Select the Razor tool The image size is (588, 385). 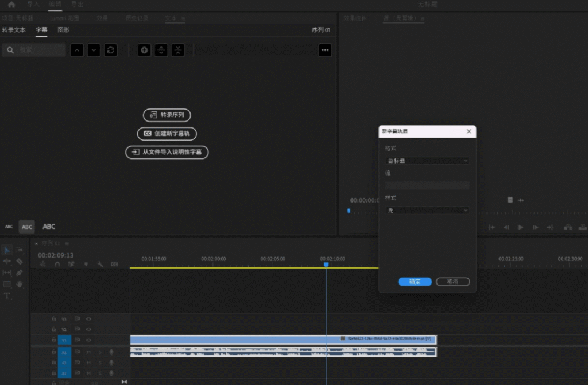19,261
